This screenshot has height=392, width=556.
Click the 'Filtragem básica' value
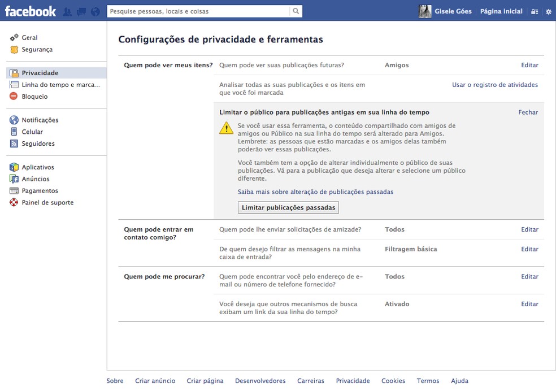pos(411,249)
